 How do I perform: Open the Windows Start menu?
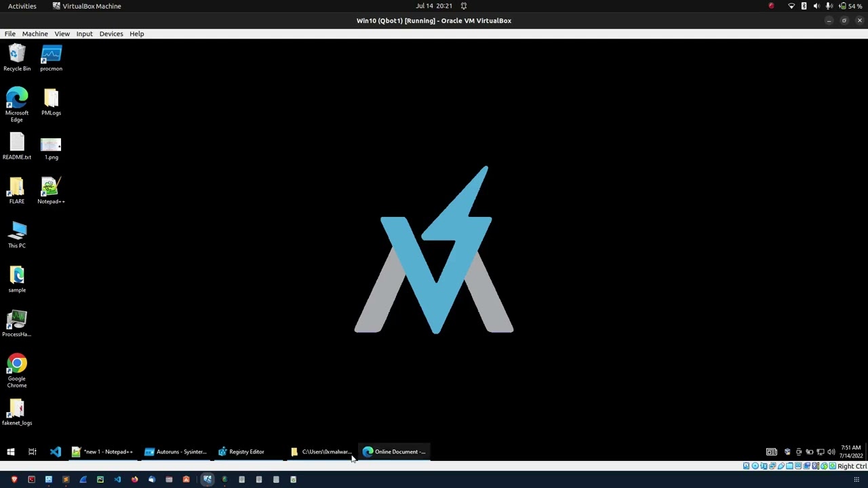point(10,451)
